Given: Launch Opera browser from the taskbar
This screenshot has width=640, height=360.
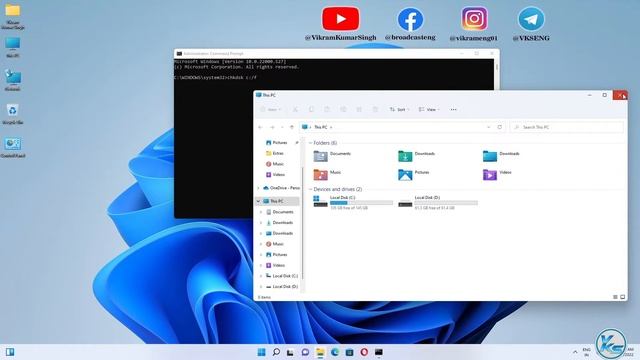Looking at the screenshot, I should [x=364, y=352].
